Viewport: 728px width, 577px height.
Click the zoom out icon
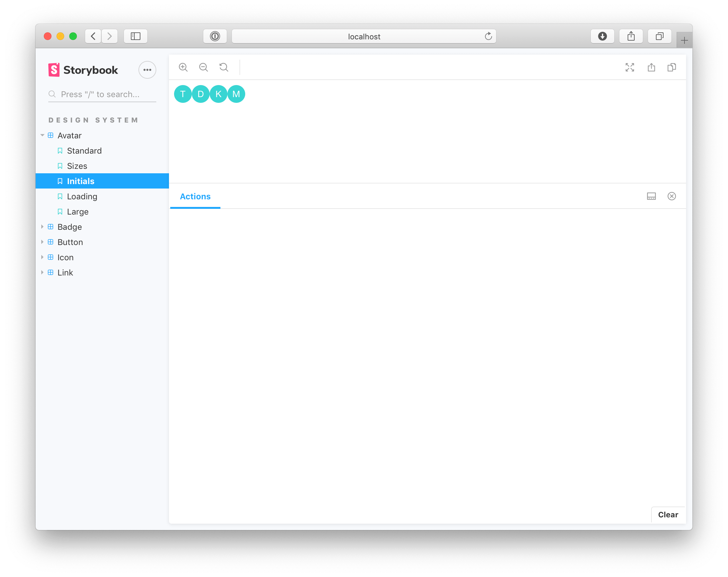[203, 67]
